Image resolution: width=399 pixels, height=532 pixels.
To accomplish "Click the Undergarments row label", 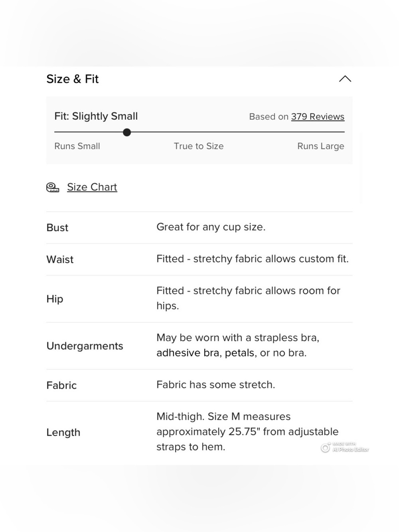I will (x=85, y=346).
